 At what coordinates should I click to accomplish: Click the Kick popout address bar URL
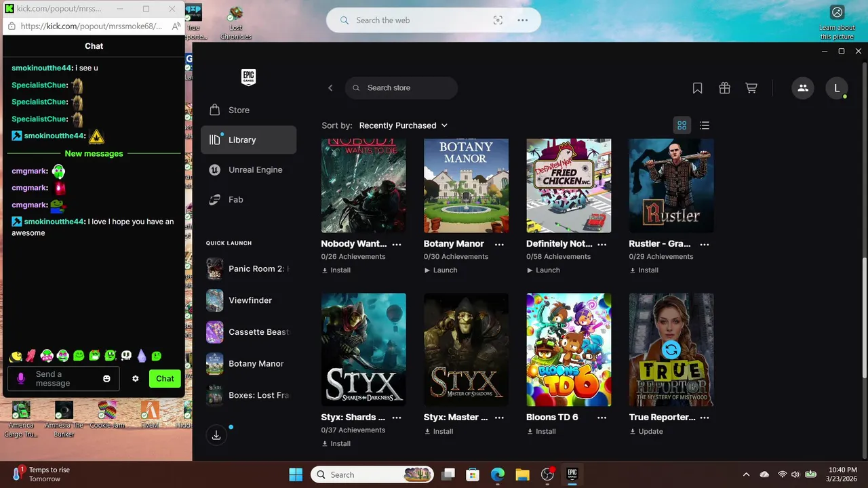point(91,26)
